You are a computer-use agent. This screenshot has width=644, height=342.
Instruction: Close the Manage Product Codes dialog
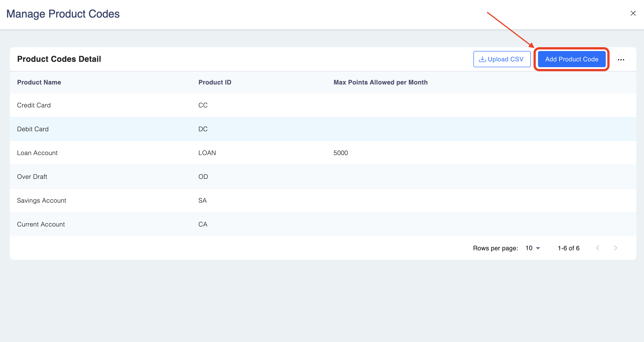click(633, 13)
